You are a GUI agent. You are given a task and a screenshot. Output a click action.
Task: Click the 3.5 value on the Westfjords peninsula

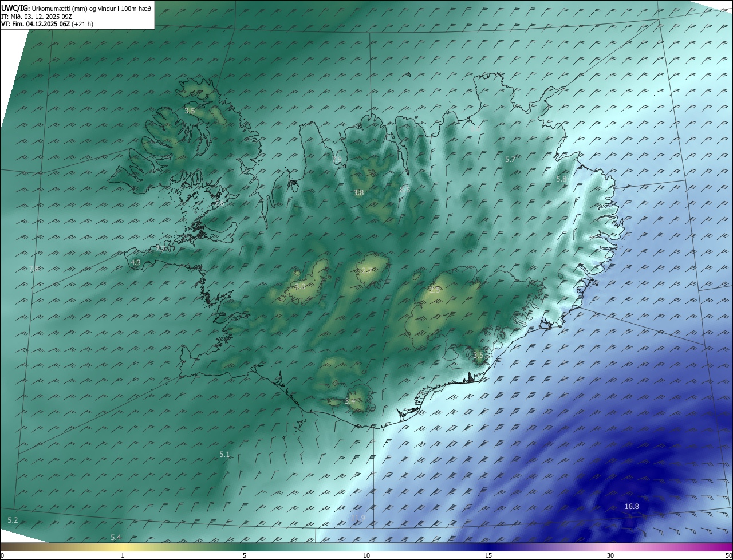click(190, 111)
